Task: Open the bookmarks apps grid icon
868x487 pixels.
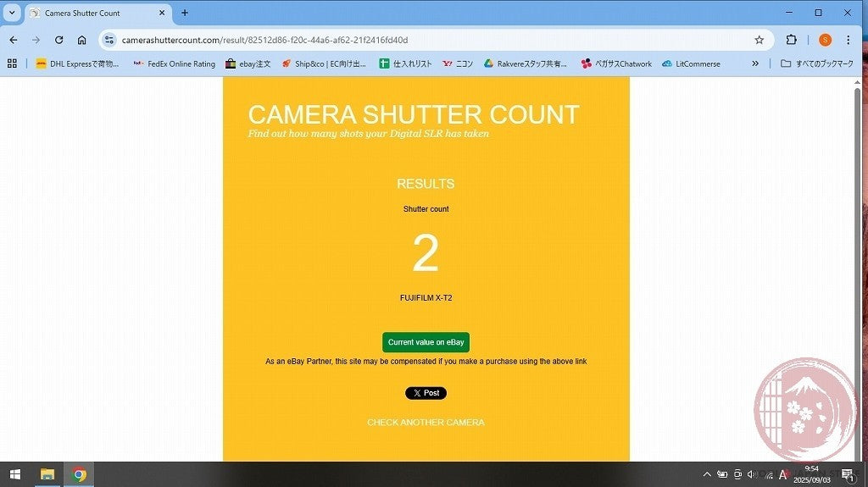Action: click(12, 64)
